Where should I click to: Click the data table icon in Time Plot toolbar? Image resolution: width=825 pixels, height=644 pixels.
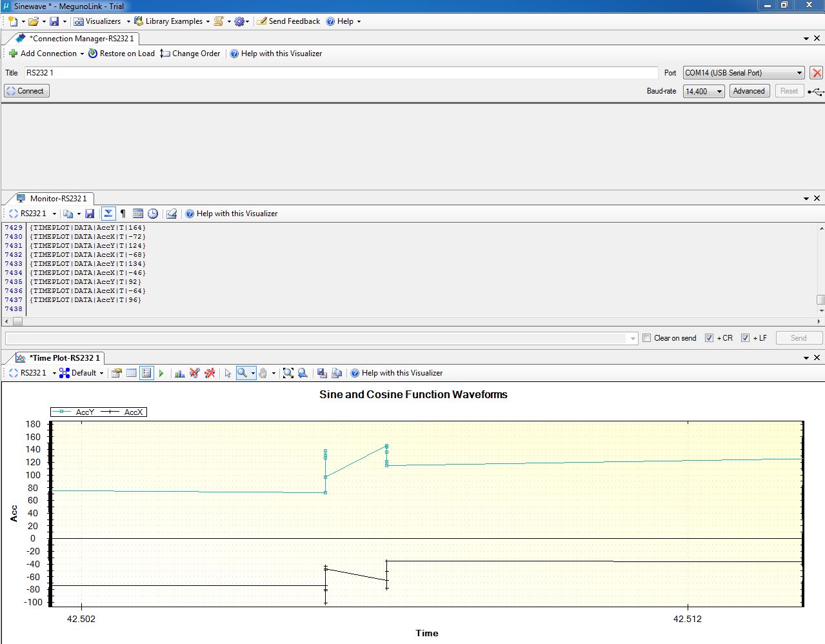[x=132, y=373]
